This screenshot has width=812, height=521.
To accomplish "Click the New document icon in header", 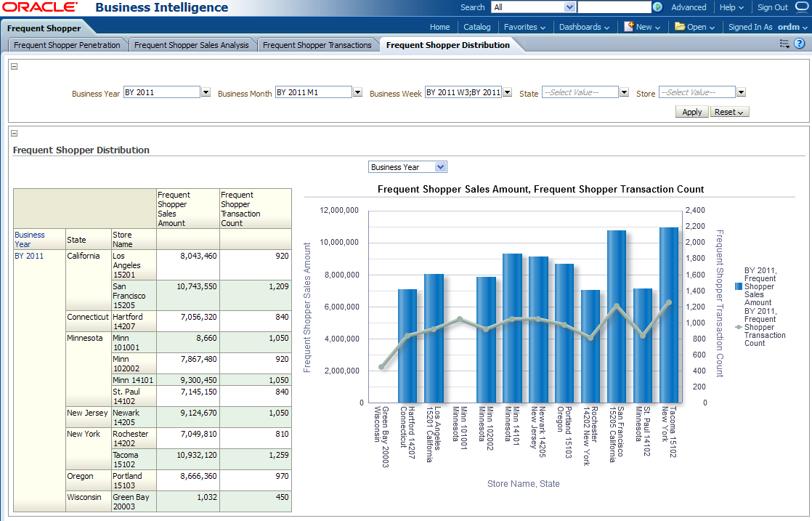I will (629, 26).
